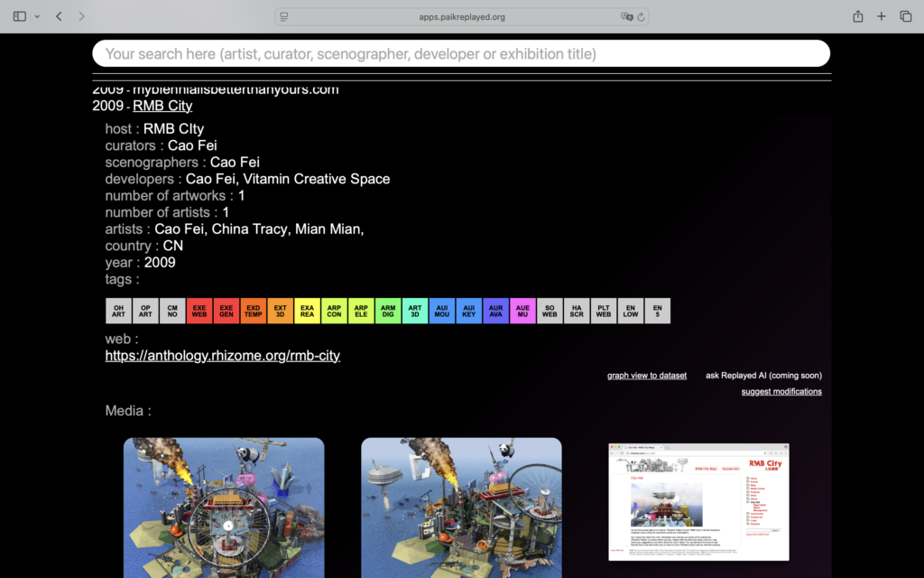
Task: Click the address bar showing apps.paikreplayed.org
Action: point(461,16)
